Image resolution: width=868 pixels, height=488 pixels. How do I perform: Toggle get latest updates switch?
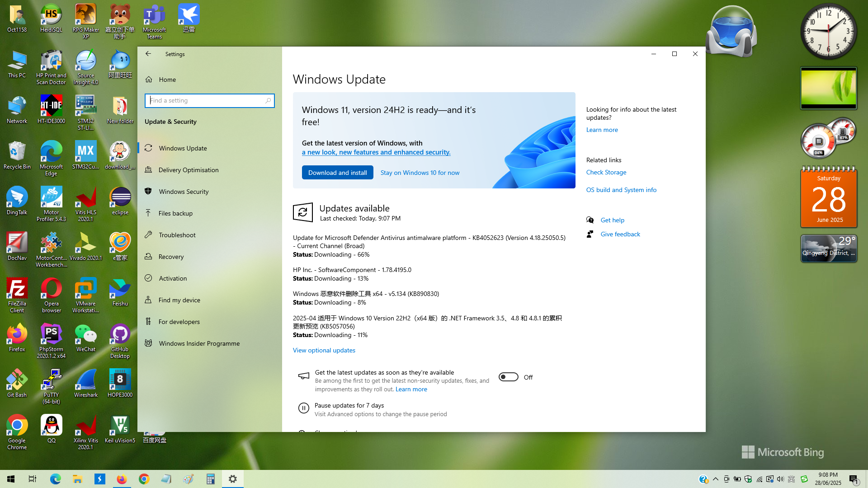(x=509, y=377)
